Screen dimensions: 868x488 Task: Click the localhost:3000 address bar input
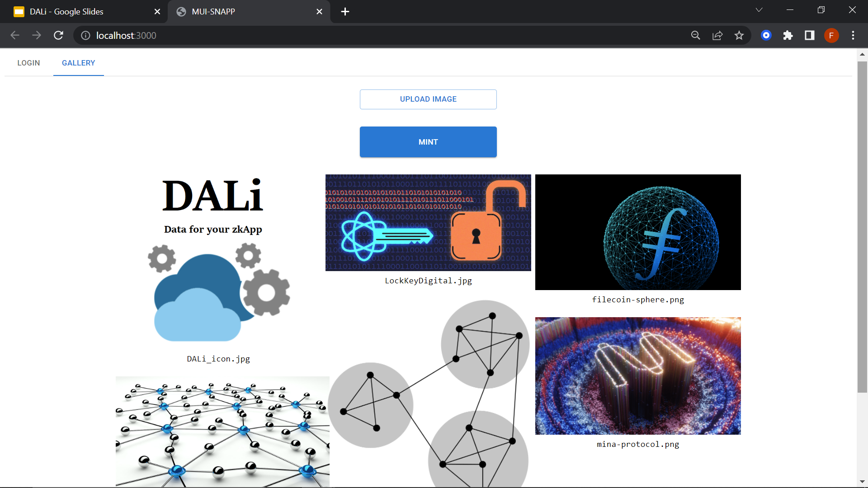coord(127,36)
